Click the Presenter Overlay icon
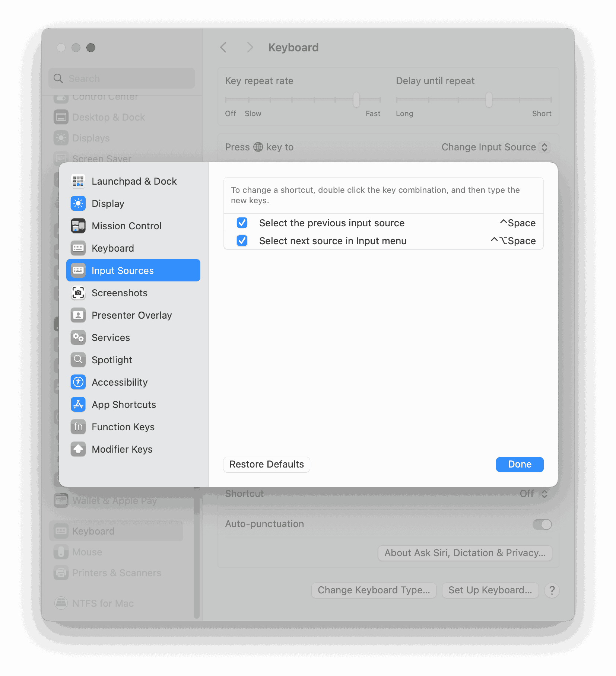Screen dimensions: 616x676 (78, 315)
